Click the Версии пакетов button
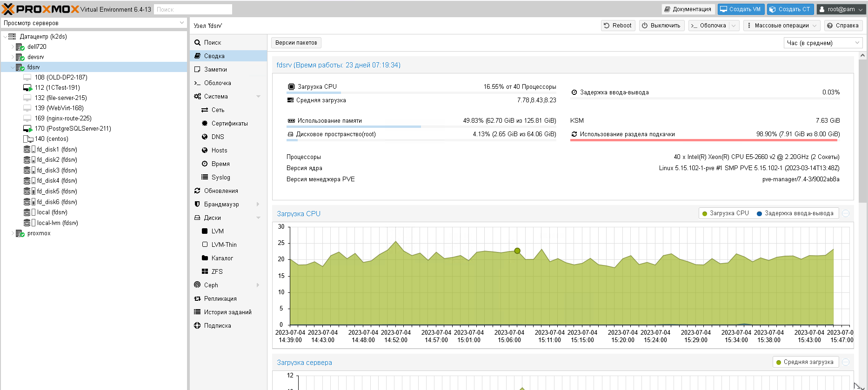868x390 pixels. (296, 43)
